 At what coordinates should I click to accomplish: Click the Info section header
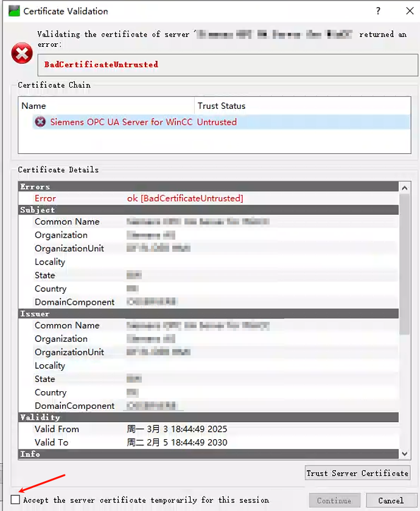point(208,454)
